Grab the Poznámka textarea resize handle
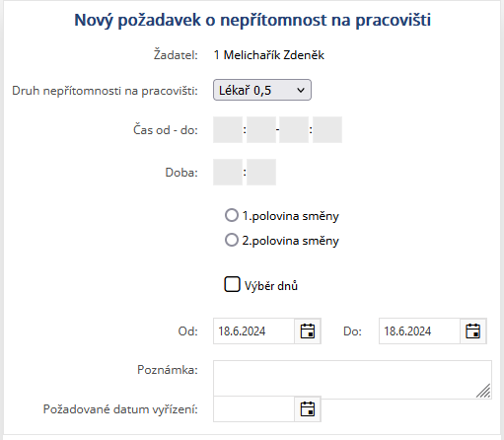The height and width of the screenshot is (440, 504). [483, 391]
